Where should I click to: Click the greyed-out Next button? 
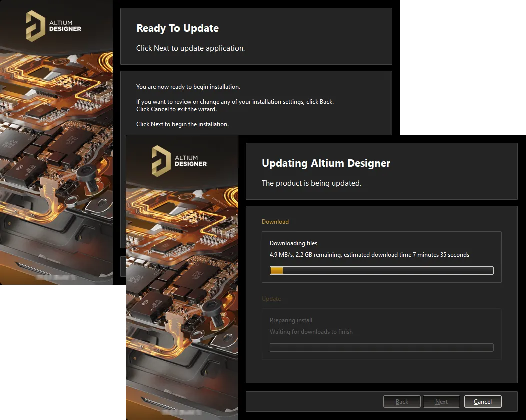(441, 401)
